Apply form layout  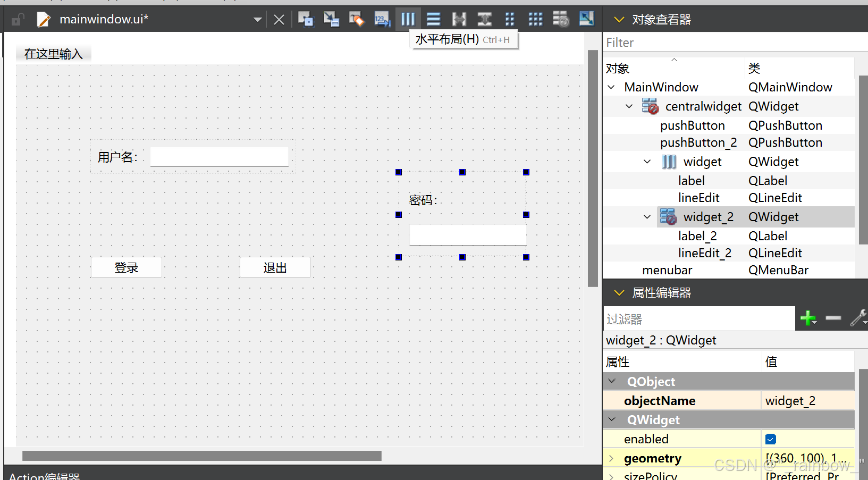point(510,19)
